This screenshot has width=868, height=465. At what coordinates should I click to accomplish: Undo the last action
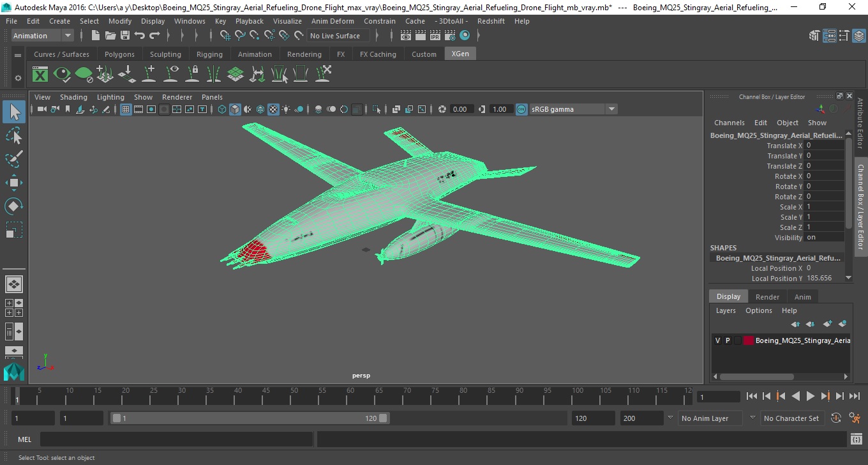[x=140, y=36]
